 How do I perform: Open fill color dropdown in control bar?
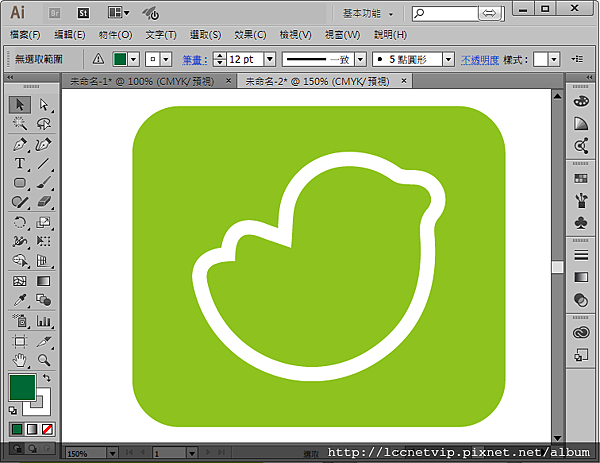(x=134, y=59)
